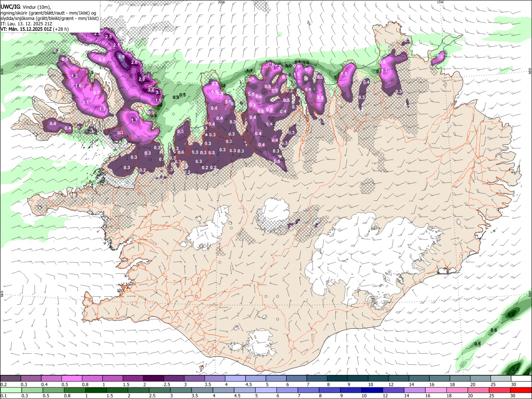The height and width of the screenshot is (399, 532).
Task: Click the 2.9 snowfall value on the map
Action: tap(141, 79)
